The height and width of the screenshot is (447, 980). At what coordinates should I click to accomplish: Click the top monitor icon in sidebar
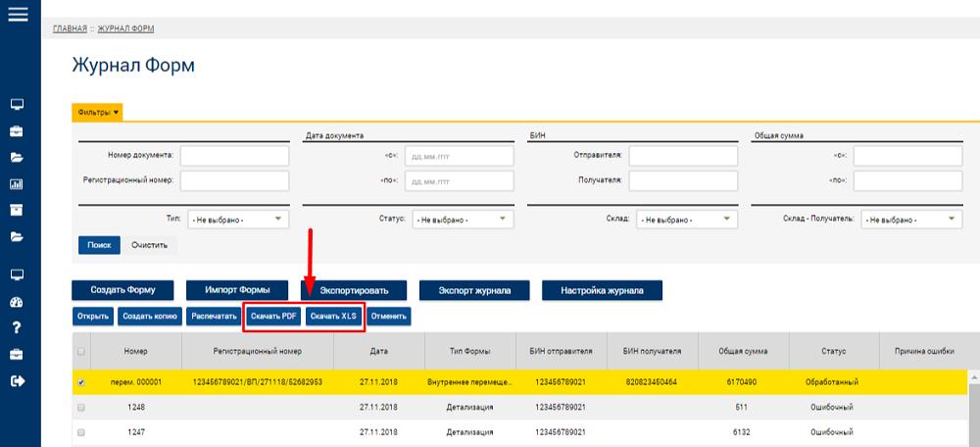pos(17,104)
